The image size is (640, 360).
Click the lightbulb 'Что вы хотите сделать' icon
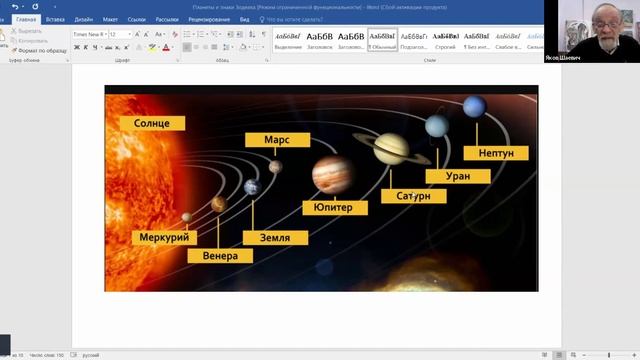pyautogui.click(x=262, y=19)
